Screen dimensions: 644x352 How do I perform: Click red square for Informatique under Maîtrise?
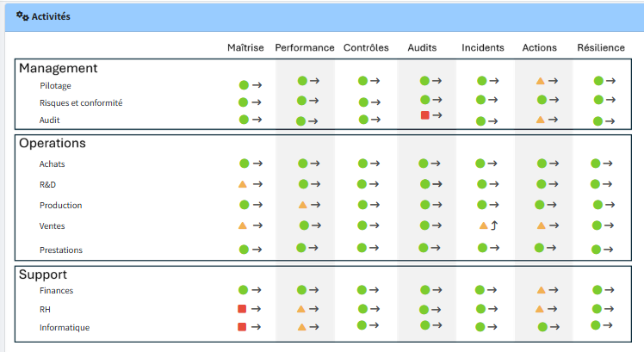coord(243,327)
